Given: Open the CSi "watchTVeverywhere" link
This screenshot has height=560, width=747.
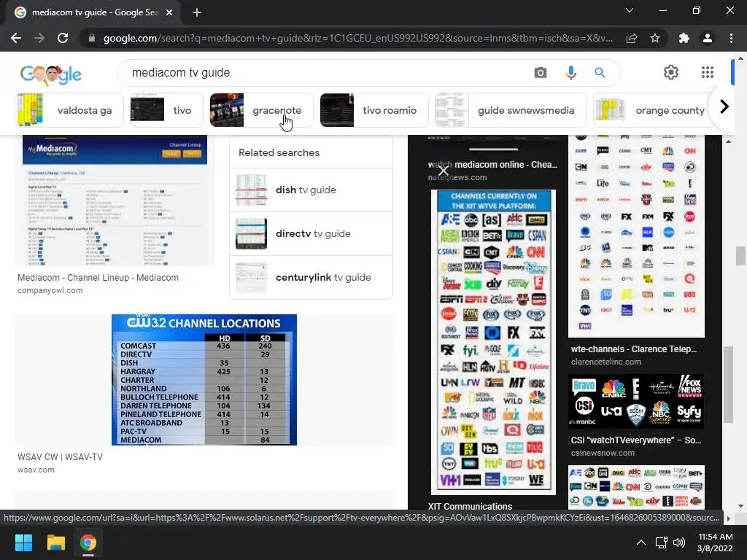Looking at the screenshot, I should tap(635, 440).
